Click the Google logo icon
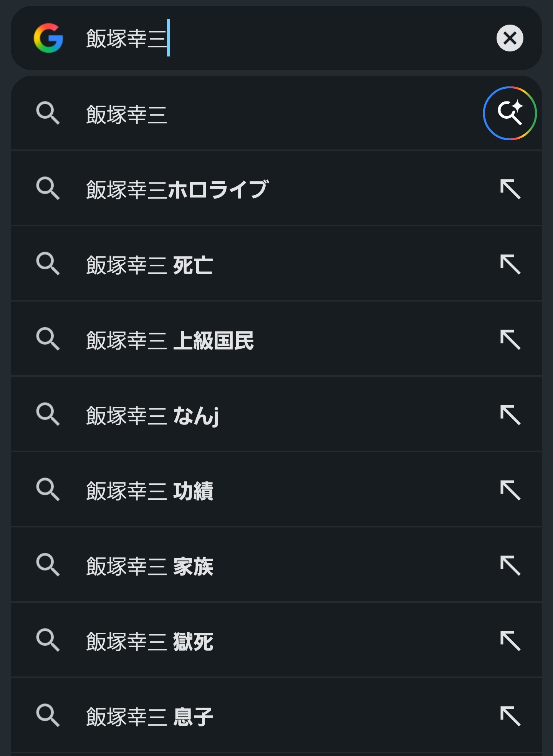Image resolution: width=553 pixels, height=756 pixels. tap(48, 38)
